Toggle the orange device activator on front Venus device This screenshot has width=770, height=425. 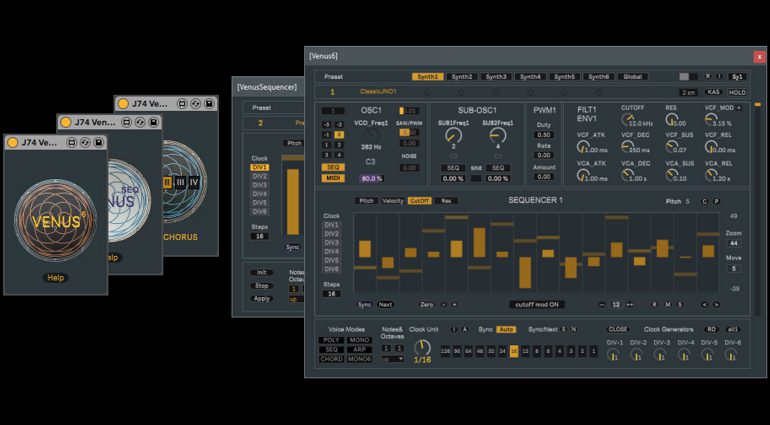point(12,144)
